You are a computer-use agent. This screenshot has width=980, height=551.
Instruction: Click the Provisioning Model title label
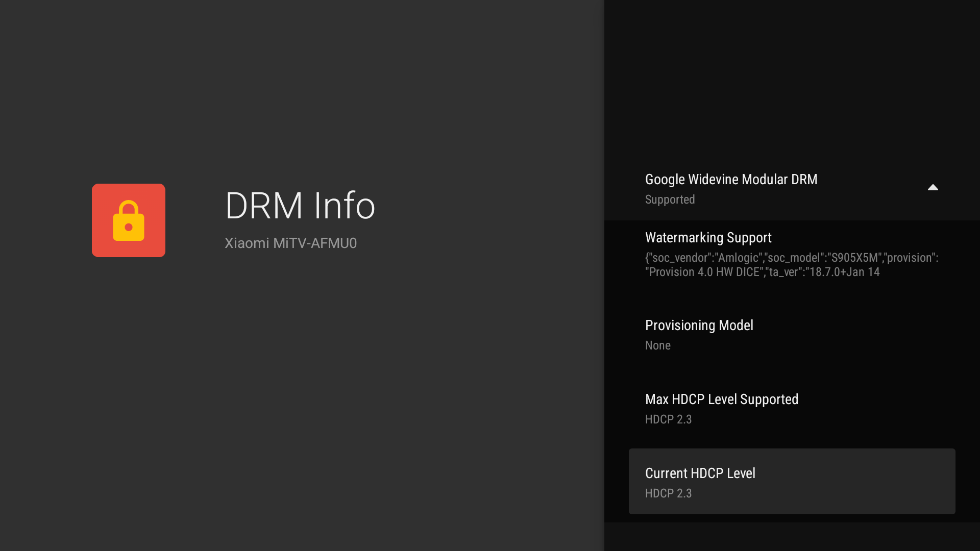(x=699, y=325)
